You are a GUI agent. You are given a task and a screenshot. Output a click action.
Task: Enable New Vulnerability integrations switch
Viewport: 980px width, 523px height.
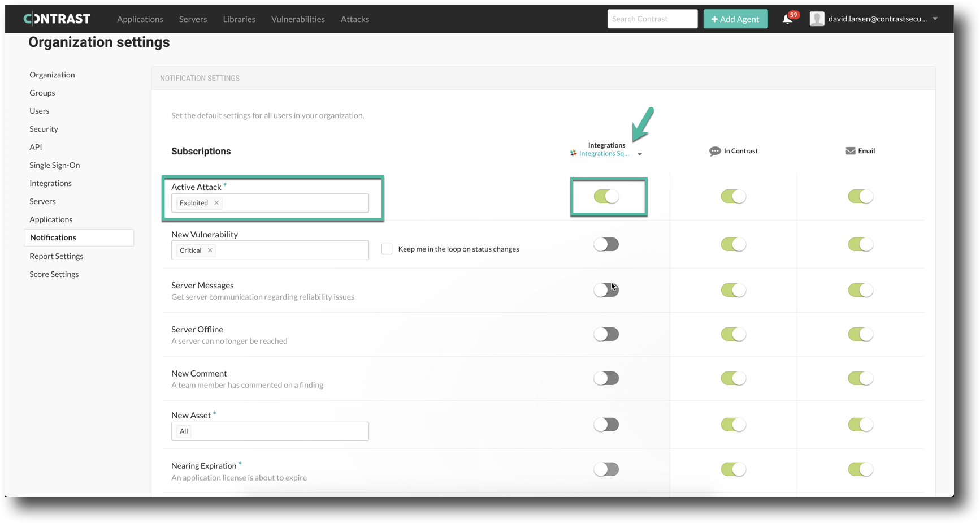606,244
